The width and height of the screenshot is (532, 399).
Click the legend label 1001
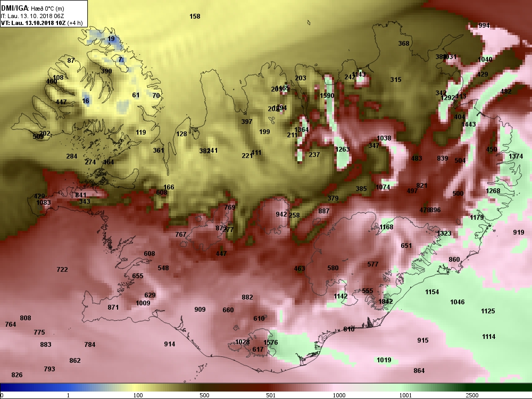405,396
